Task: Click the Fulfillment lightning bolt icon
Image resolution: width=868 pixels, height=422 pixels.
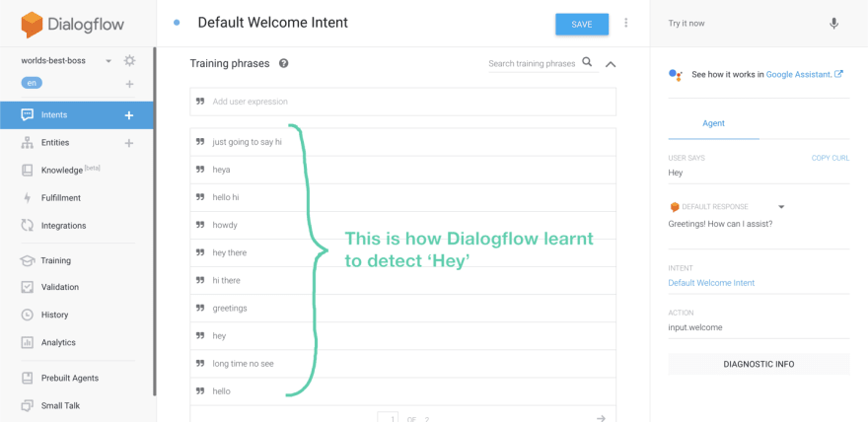Action: 28,198
